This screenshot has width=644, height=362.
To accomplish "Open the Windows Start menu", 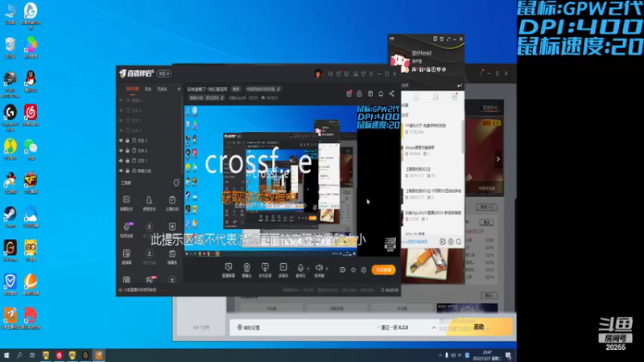I will coord(6,356).
